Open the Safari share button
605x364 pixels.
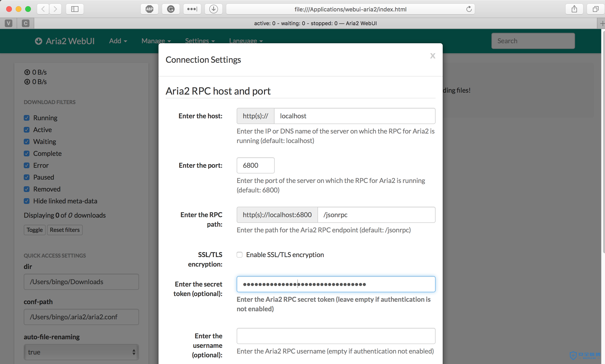coord(574,9)
